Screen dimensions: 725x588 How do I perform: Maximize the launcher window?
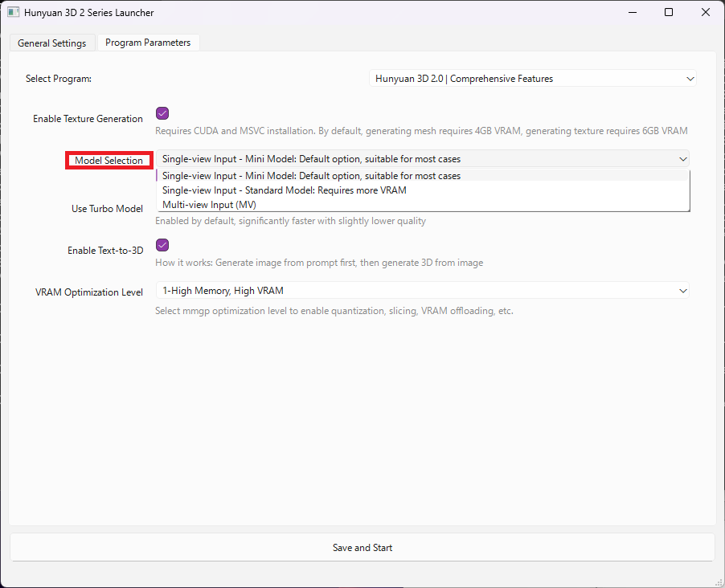pyautogui.click(x=669, y=13)
